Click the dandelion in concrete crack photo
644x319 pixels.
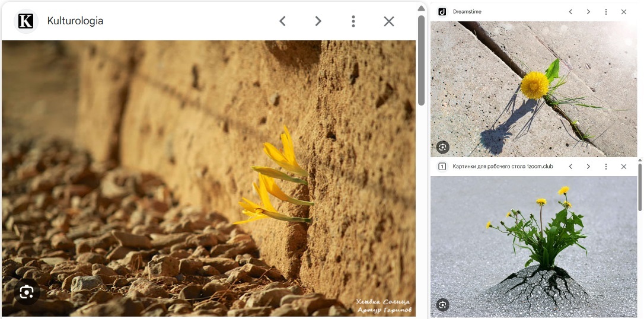coord(534,89)
